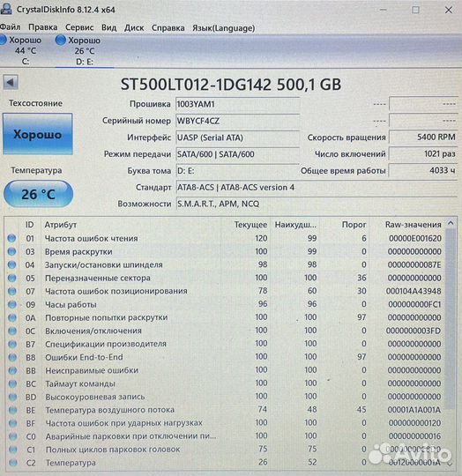This screenshot has height=476, width=462.
Task: Open the Правка menu
Action: point(43,27)
